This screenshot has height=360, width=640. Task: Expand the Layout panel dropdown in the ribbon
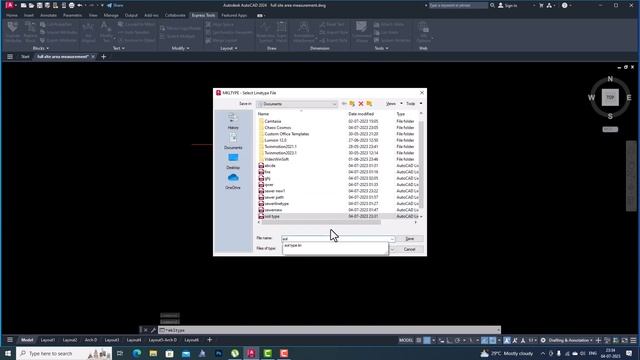pyautogui.click(x=229, y=48)
